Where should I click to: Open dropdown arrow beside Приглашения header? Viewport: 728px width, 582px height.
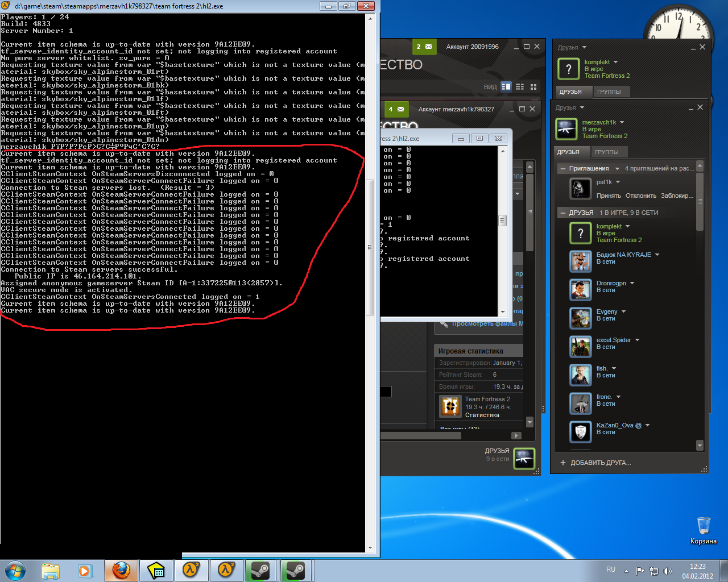pos(617,169)
